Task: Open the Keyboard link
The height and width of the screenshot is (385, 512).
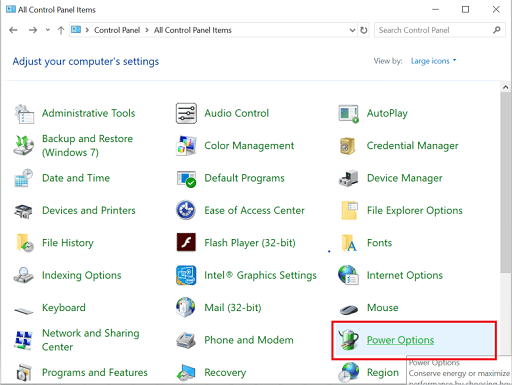Action: click(64, 308)
